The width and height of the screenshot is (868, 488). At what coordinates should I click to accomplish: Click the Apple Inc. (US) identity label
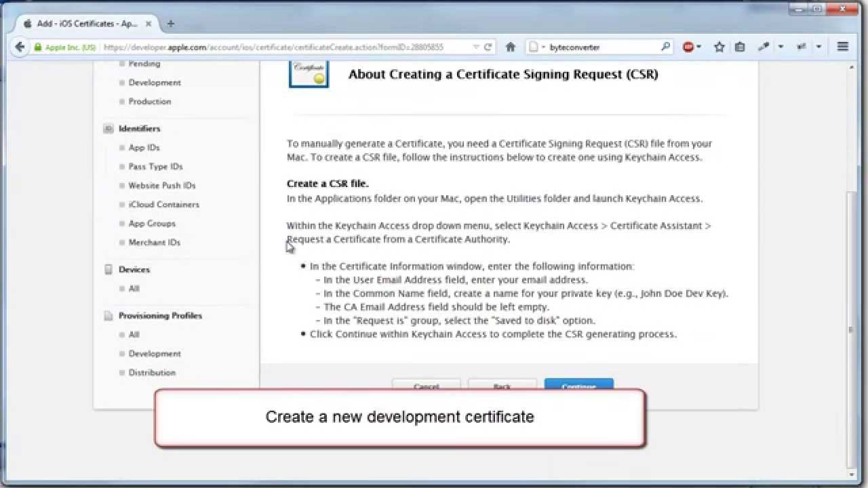71,47
